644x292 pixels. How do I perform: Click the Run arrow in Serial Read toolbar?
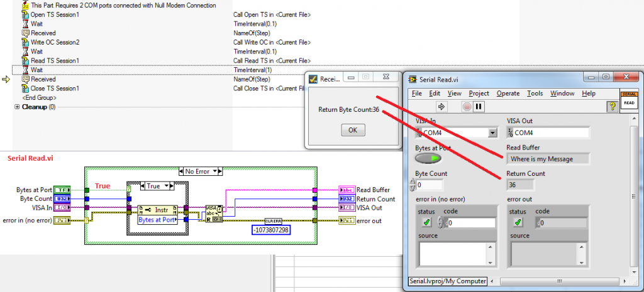441,106
